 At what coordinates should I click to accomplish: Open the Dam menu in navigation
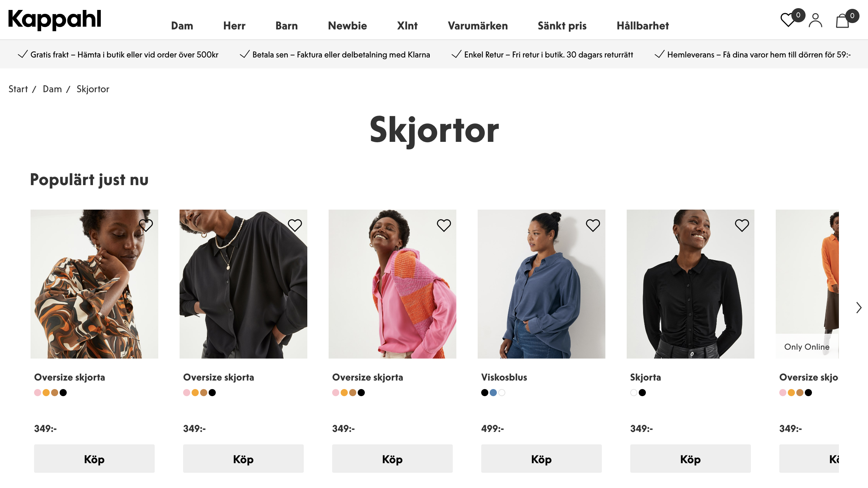(x=182, y=26)
